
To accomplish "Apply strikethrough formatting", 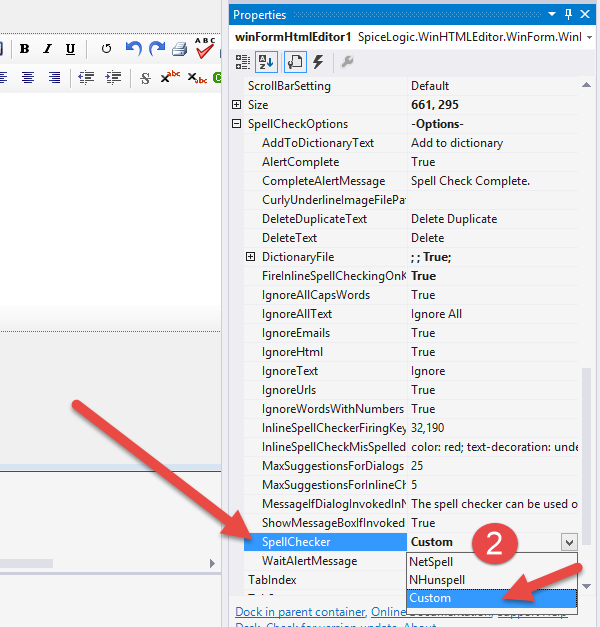I will click(146, 77).
